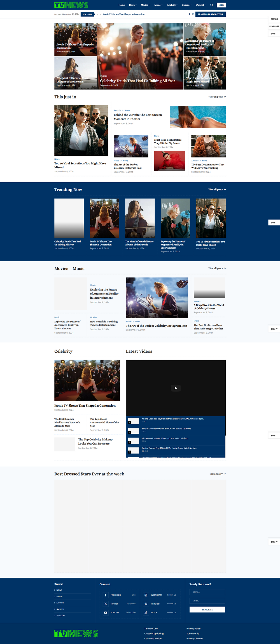Show next top post ticker arrow
The image size is (280, 644).
coord(100,14)
